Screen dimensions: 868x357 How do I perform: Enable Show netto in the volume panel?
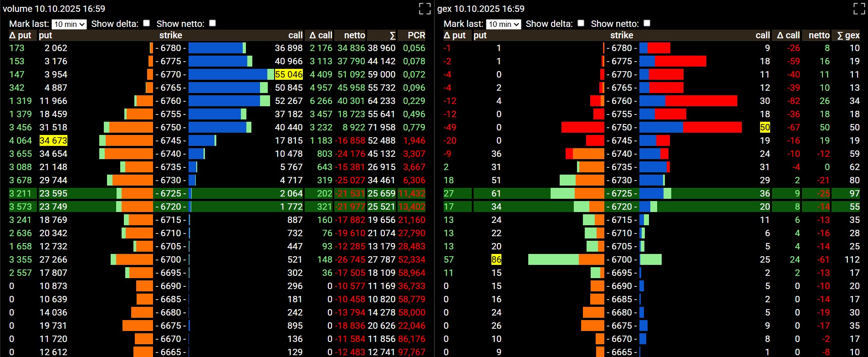[212, 23]
